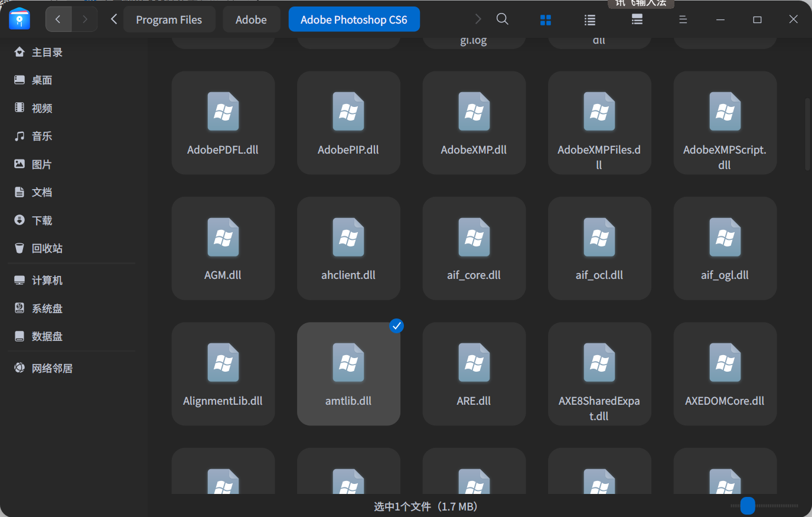This screenshot has width=812, height=517.
Task: Open the hamburger main menu
Action: pos(683,19)
